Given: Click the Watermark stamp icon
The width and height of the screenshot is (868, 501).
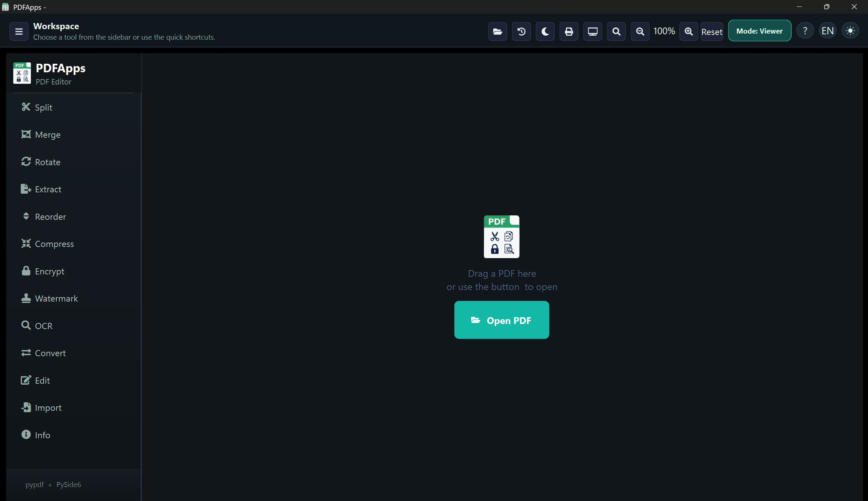Looking at the screenshot, I should tap(26, 298).
